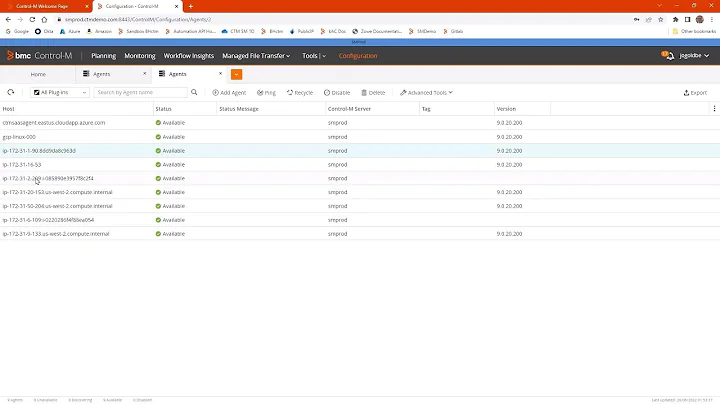Open the Azure bookmark

[70, 31]
